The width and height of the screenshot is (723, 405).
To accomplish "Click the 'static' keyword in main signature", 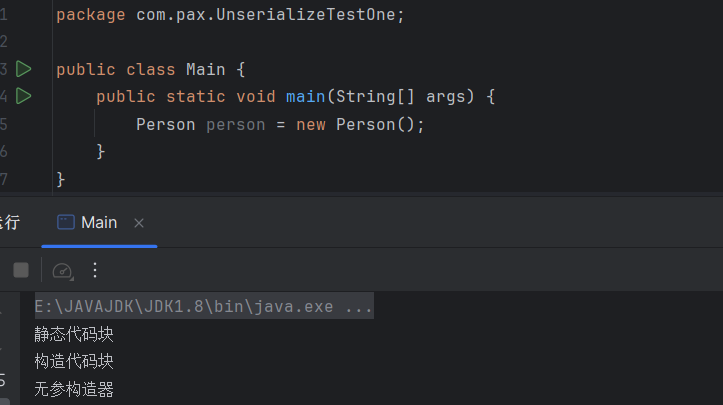I will 196,97.
